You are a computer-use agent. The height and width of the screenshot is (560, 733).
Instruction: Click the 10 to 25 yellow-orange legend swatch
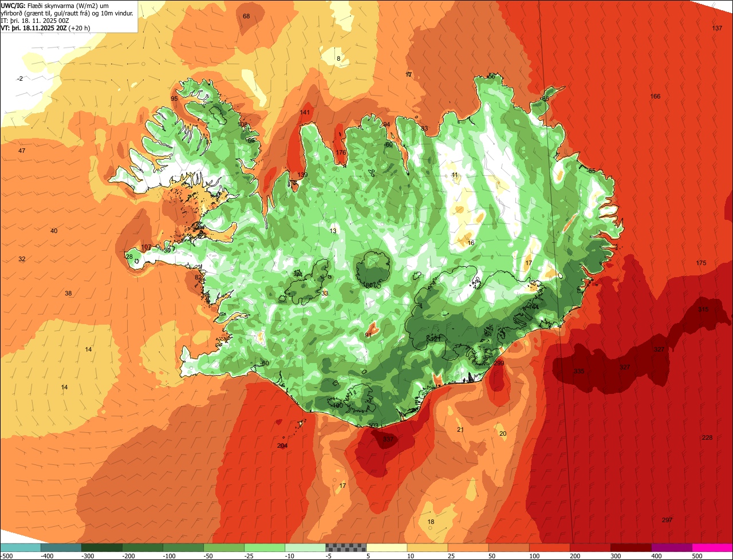click(x=428, y=547)
